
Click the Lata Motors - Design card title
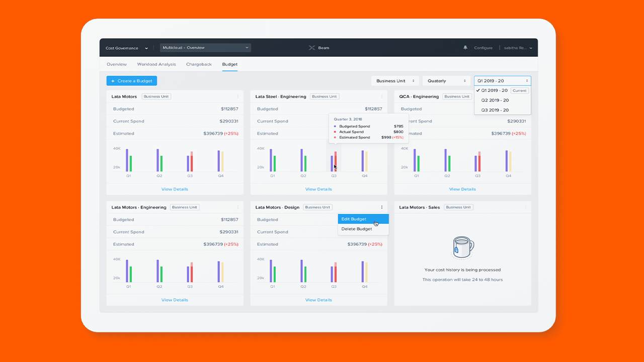pyautogui.click(x=277, y=207)
